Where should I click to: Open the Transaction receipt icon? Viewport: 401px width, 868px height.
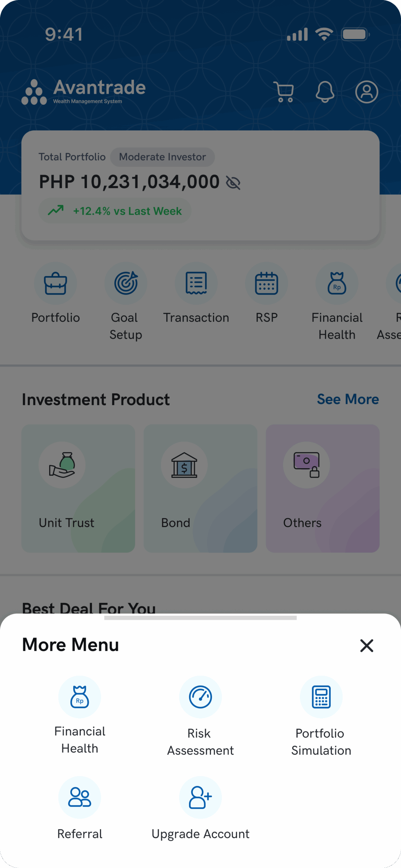pyautogui.click(x=196, y=283)
